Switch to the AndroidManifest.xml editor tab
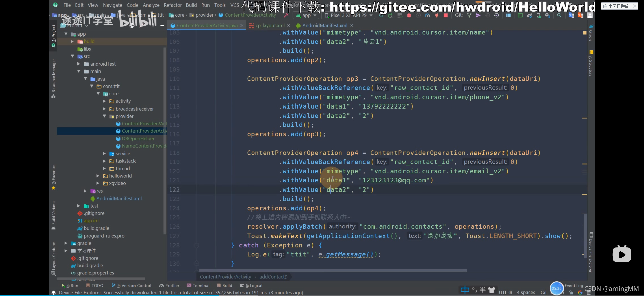This screenshot has width=644, height=296. pyautogui.click(x=325, y=25)
